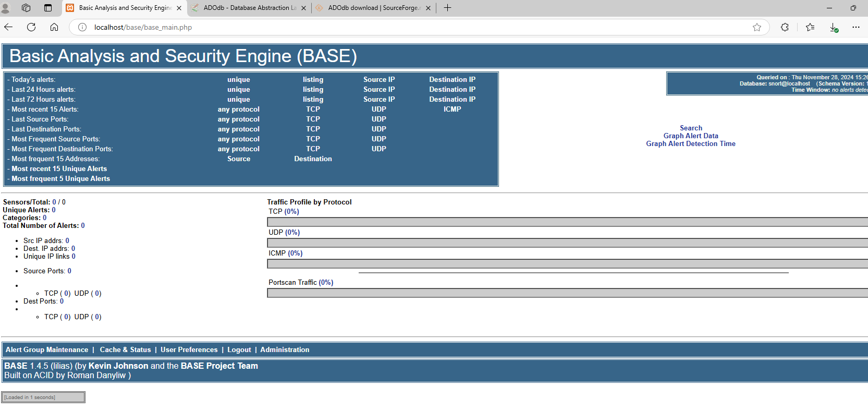Open browser extensions puzzle icon
868x411 pixels.
tap(785, 27)
